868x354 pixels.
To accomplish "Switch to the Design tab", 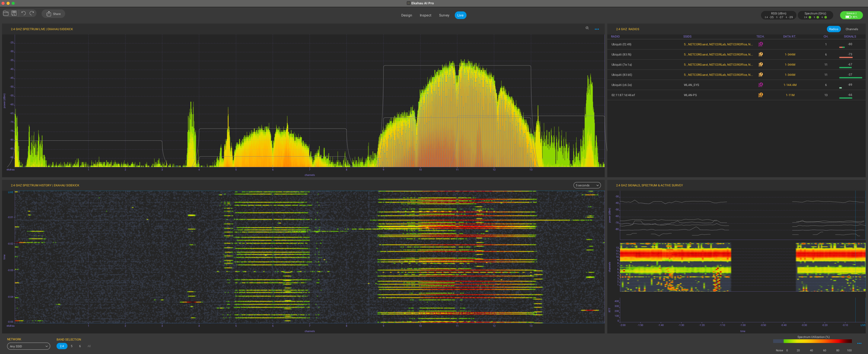I will (406, 15).
